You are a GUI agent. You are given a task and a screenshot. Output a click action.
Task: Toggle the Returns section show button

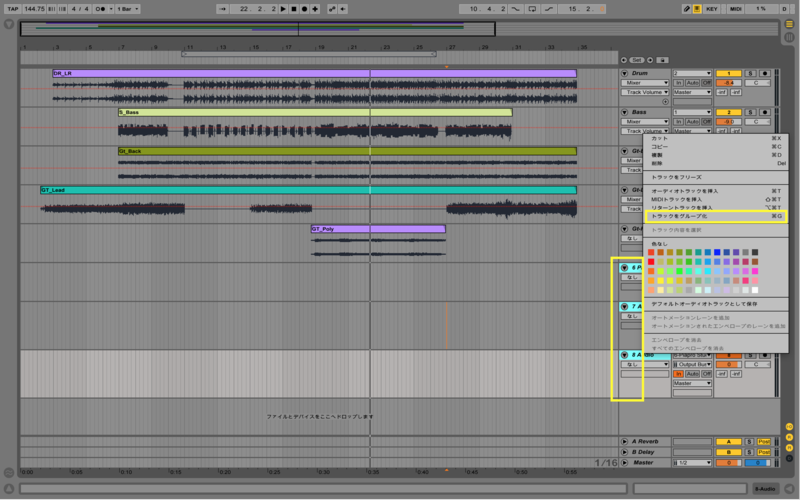coord(789,437)
